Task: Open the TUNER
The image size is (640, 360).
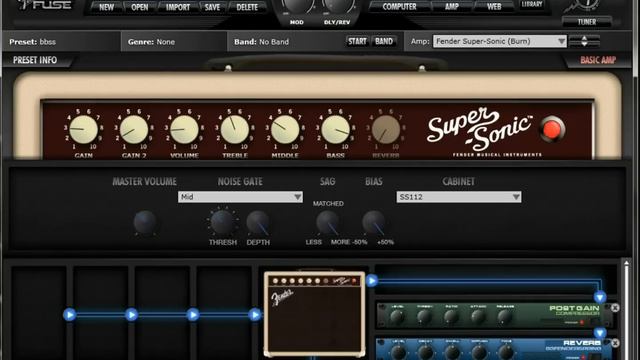Action: pyautogui.click(x=587, y=22)
